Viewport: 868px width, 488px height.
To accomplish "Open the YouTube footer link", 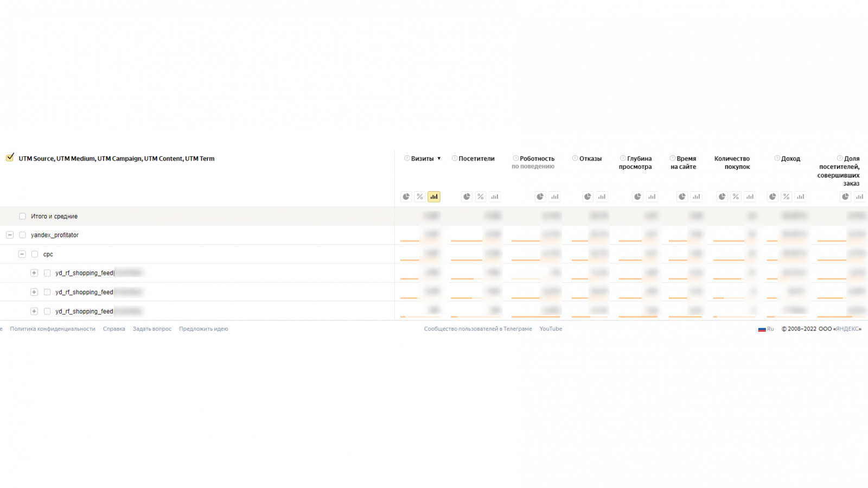I will tap(551, 329).
